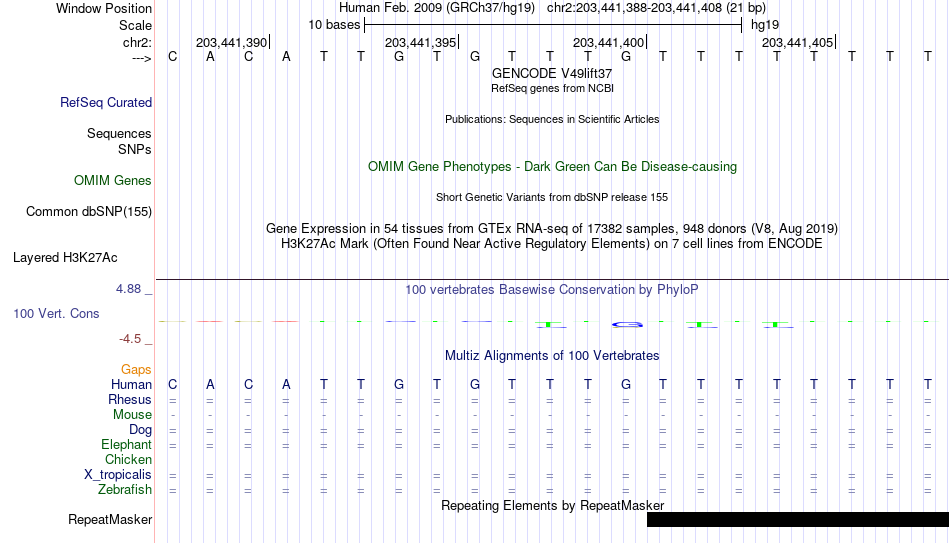Click the Elephant species label
Viewport: 950px width, 543px height.
pos(127,444)
